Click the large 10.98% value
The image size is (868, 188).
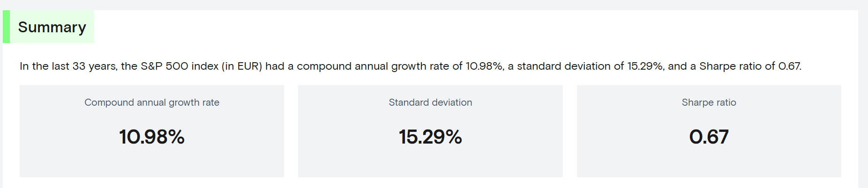[x=152, y=137]
